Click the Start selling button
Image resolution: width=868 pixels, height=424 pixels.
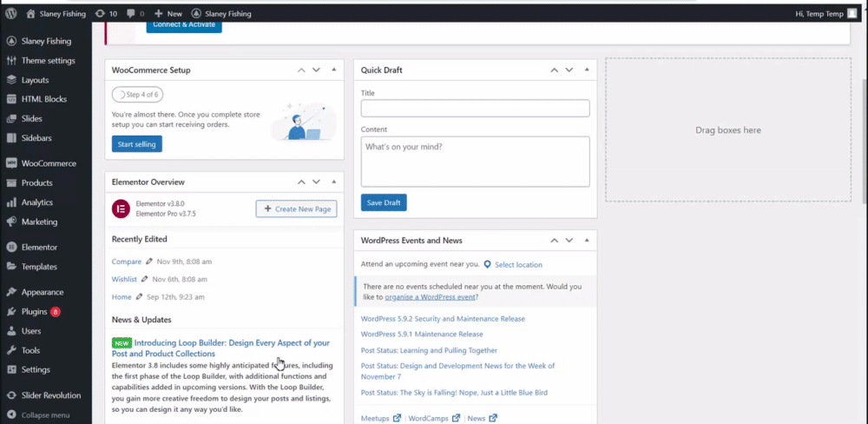pyautogui.click(x=137, y=144)
